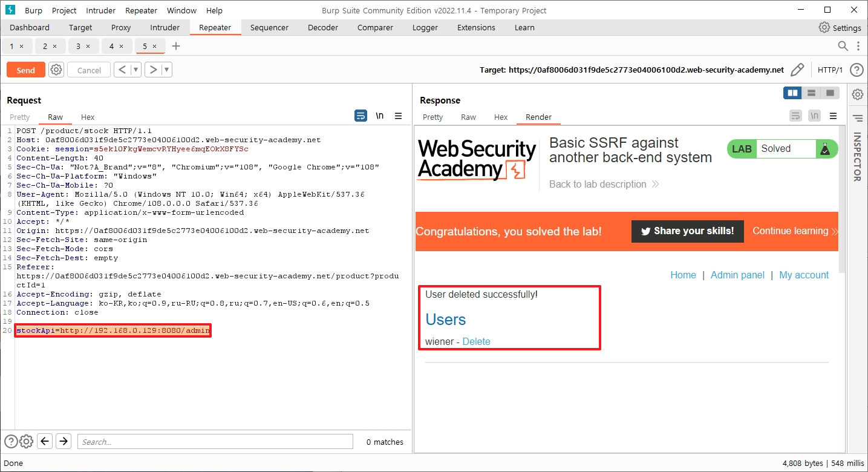Click the stockApi parameter line
The image size is (868, 472).
tap(113, 330)
